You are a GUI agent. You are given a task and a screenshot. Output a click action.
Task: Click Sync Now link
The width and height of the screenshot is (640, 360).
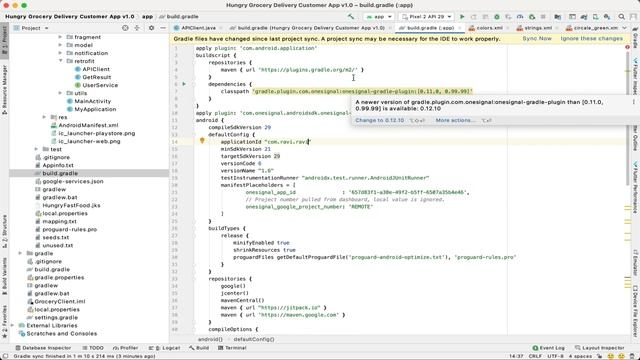(537, 38)
